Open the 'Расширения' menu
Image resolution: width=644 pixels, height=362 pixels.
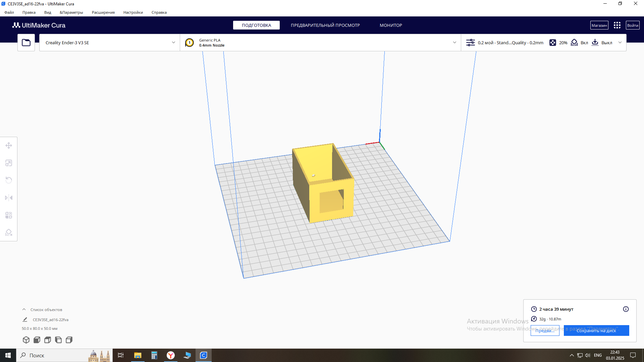pos(103,12)
